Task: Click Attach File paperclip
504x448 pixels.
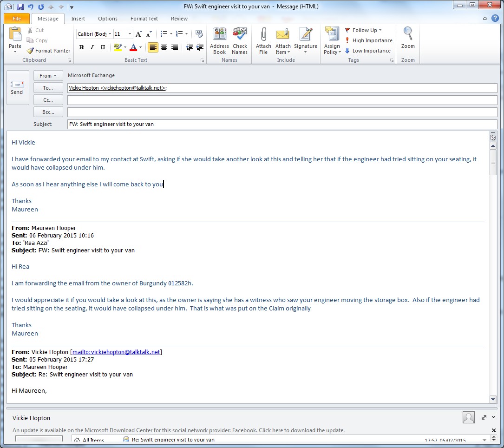Action: [263, 41]
